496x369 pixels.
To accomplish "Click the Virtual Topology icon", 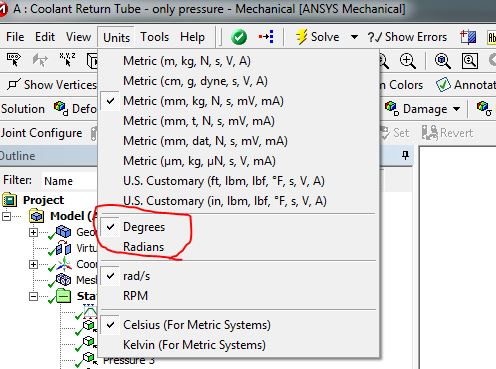I will 63,248.
